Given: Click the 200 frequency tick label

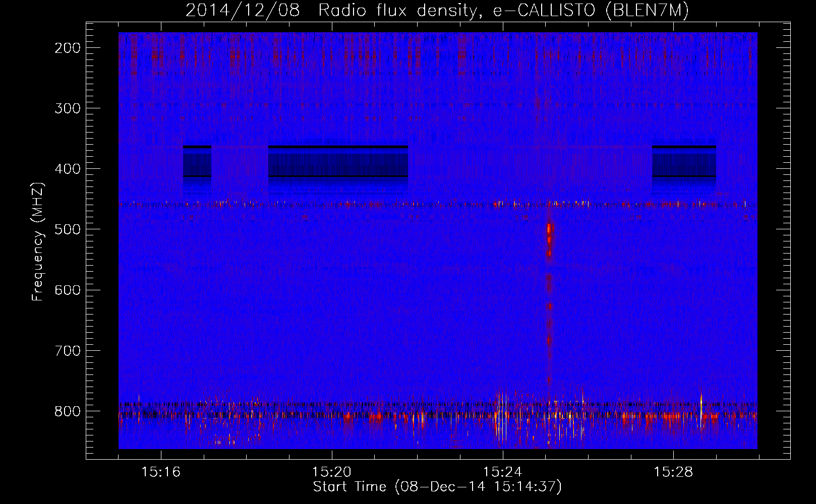Looking at the screenshot, I should tap(67, 48).
